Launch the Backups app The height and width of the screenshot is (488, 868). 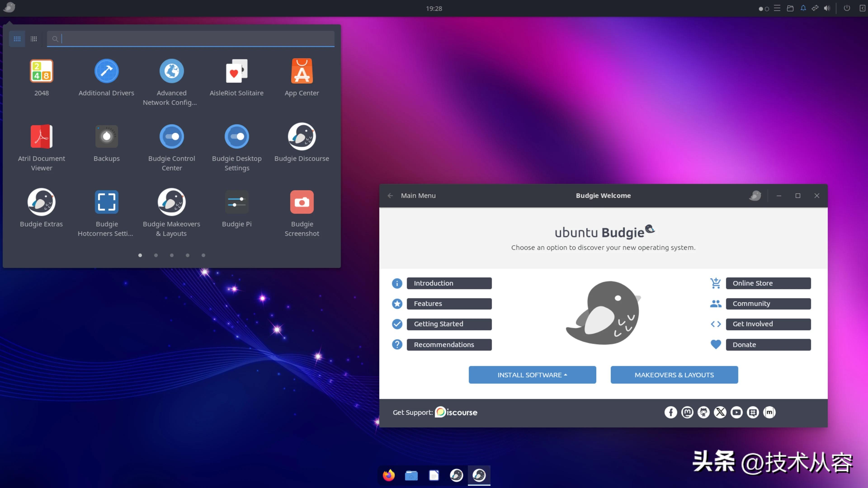pyautogui.click(x=106, y=143)
